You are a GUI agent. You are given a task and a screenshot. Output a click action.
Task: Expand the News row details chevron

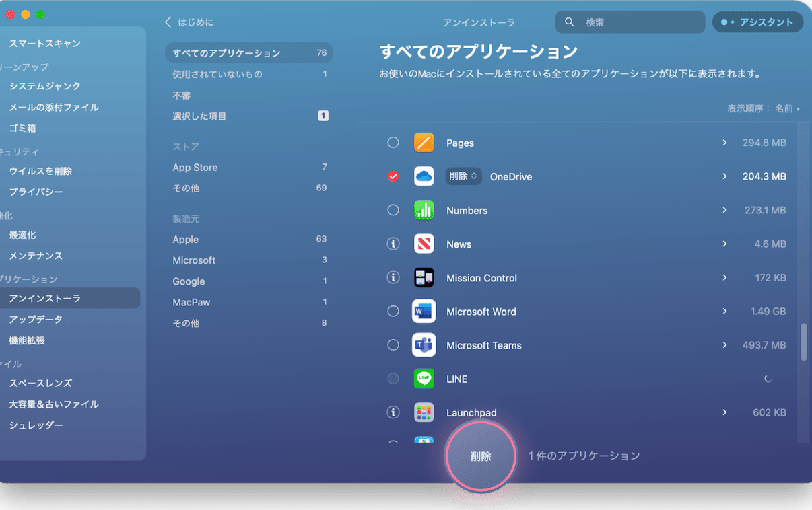point(724,244)
